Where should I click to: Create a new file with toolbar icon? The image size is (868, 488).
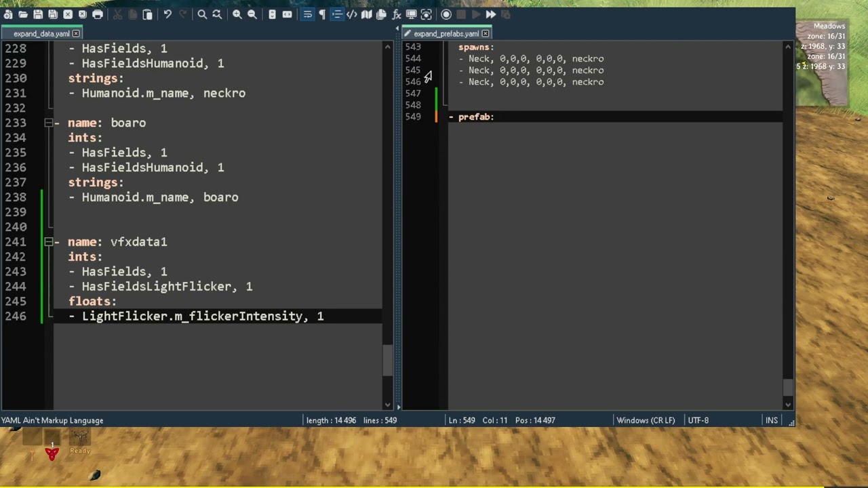[x=8, y=14]
